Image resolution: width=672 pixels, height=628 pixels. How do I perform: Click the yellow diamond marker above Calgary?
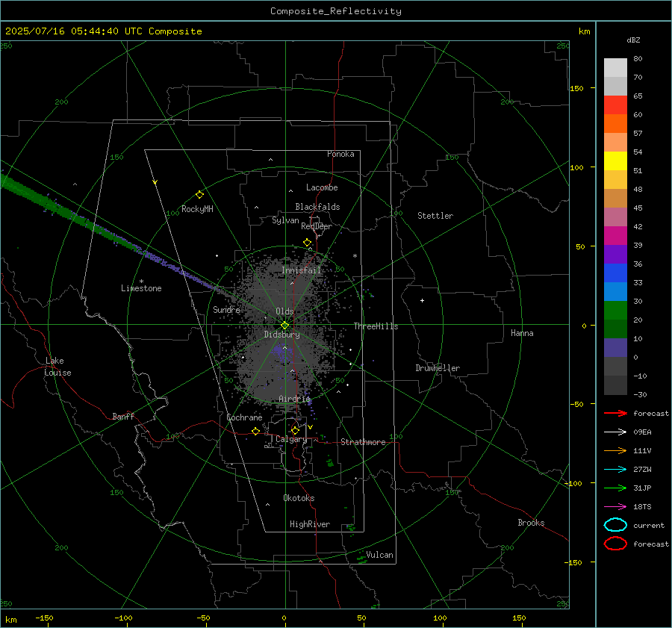point(295,430)
